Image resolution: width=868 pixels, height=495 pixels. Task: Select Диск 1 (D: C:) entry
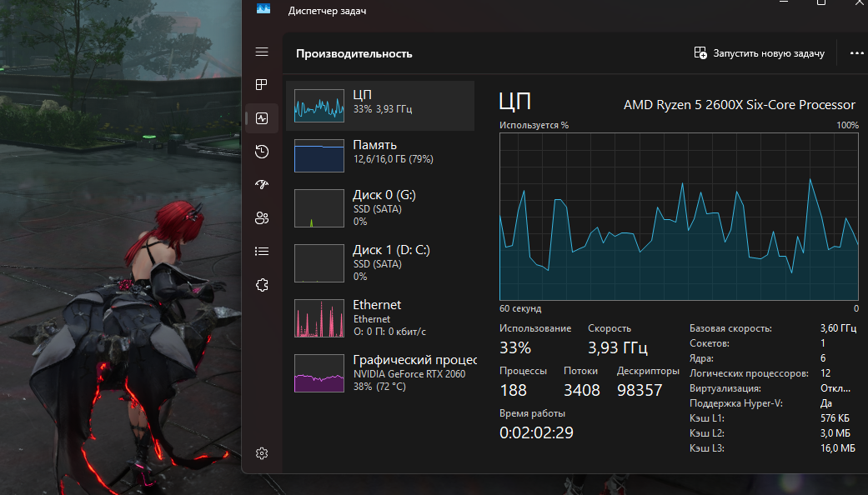[380, 262]
